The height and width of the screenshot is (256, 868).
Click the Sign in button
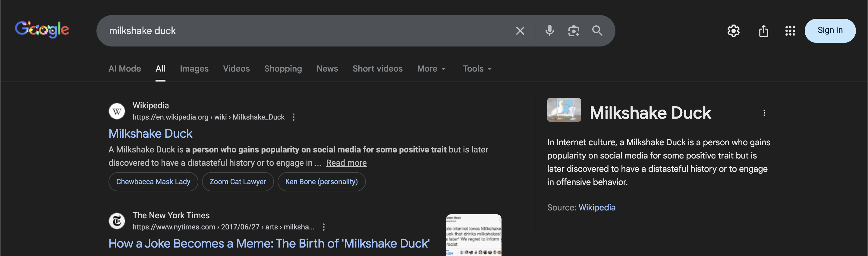[x=830, y=30]
